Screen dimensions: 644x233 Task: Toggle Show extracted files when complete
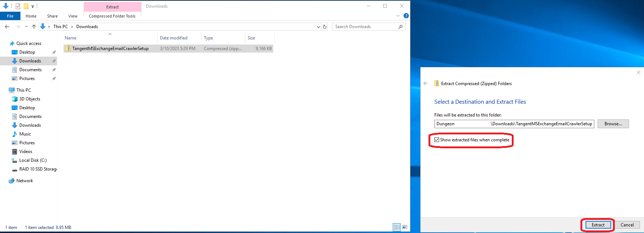click(437, 140)
